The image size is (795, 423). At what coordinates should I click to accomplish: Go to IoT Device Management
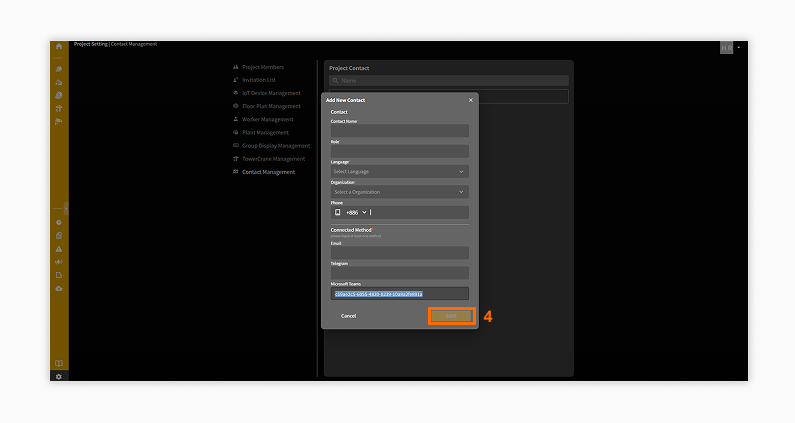[270, 93]
